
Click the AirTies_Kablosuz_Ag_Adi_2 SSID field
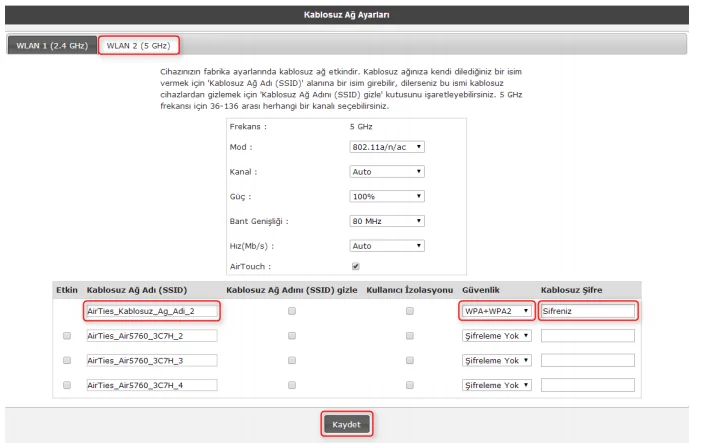(x=151, y=312)
